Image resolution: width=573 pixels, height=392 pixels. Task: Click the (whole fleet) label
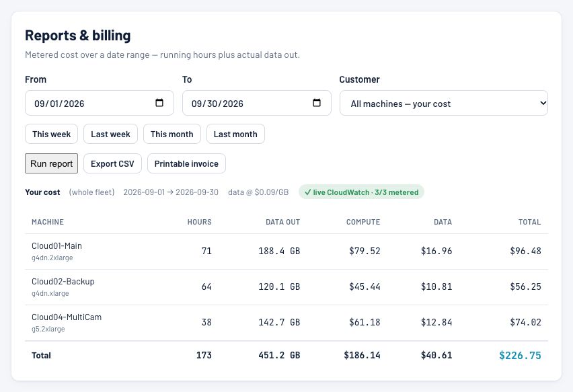[x=91, y=192]
